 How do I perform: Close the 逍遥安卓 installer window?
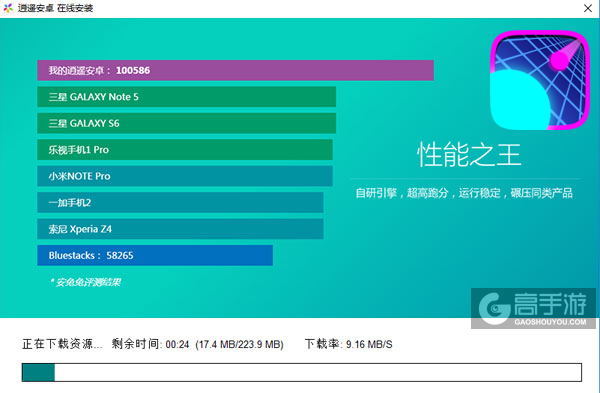[588, 8]
